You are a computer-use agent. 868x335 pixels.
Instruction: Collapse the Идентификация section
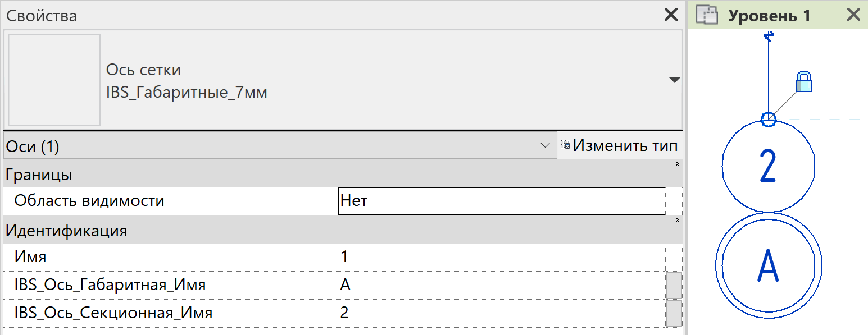point(676,220)
